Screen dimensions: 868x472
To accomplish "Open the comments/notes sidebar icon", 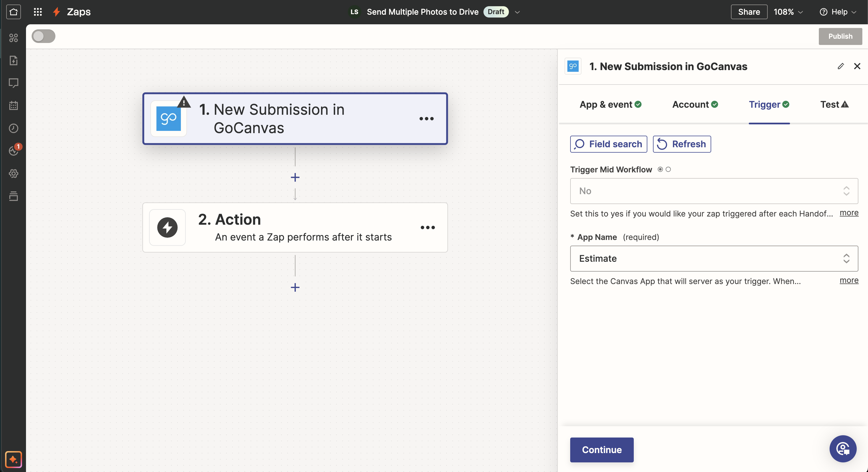I will [x=14, y=83].
